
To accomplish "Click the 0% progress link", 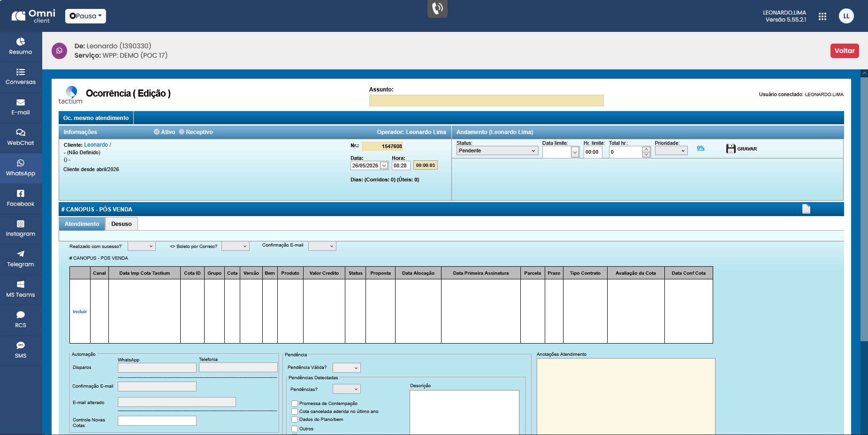I will click(x=700, y=148).
